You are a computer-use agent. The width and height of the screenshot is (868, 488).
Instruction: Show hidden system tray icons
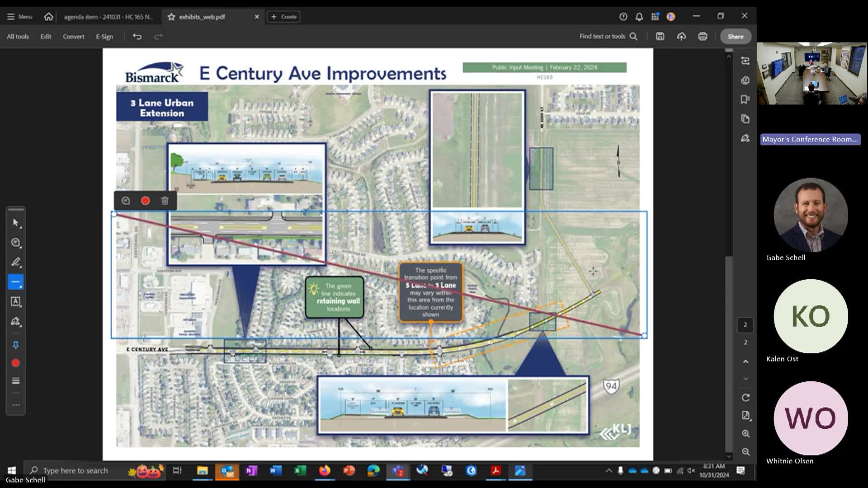click(609, 471)
